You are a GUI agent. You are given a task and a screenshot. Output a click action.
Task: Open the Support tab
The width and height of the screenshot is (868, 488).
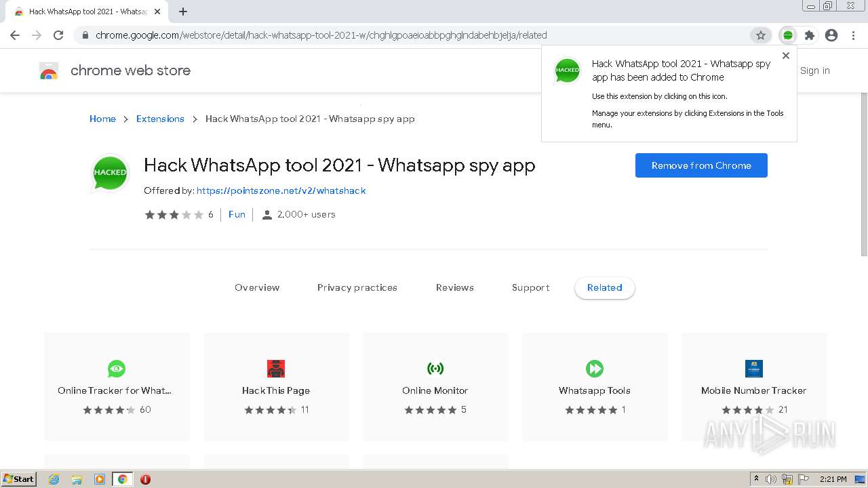coord(531,287)
